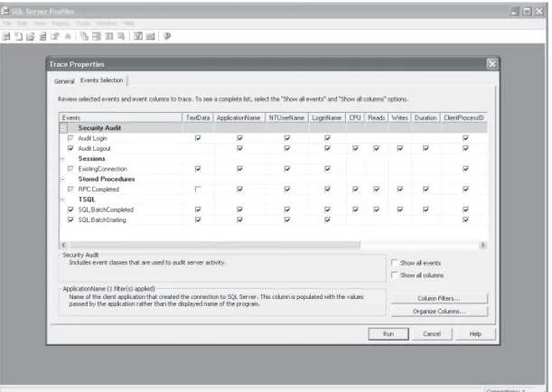
Task: Toggle the ExistingConnection event checkbox
Action: [70, 169]
